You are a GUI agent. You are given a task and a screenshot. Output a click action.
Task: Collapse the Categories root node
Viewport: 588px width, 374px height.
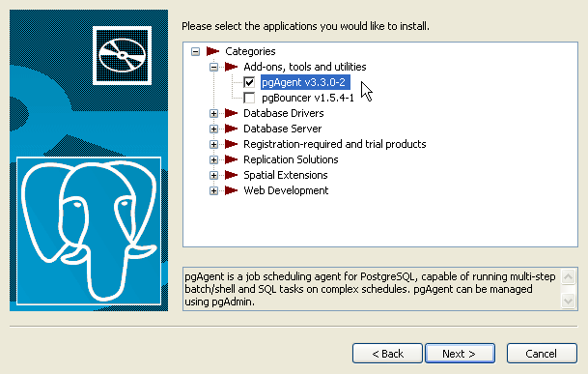coord(195,51)
